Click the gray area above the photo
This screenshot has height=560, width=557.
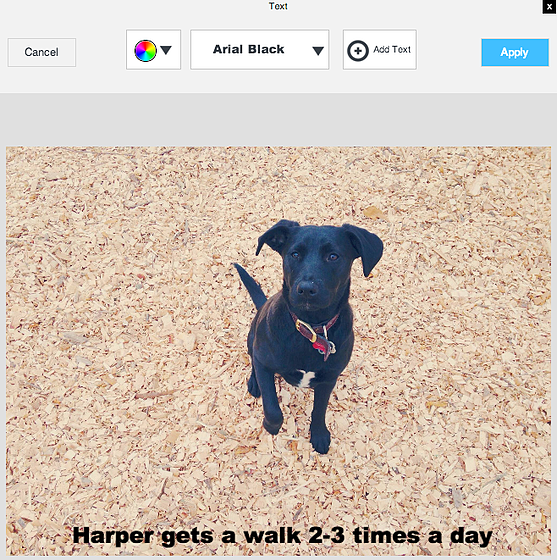[278, 120]
